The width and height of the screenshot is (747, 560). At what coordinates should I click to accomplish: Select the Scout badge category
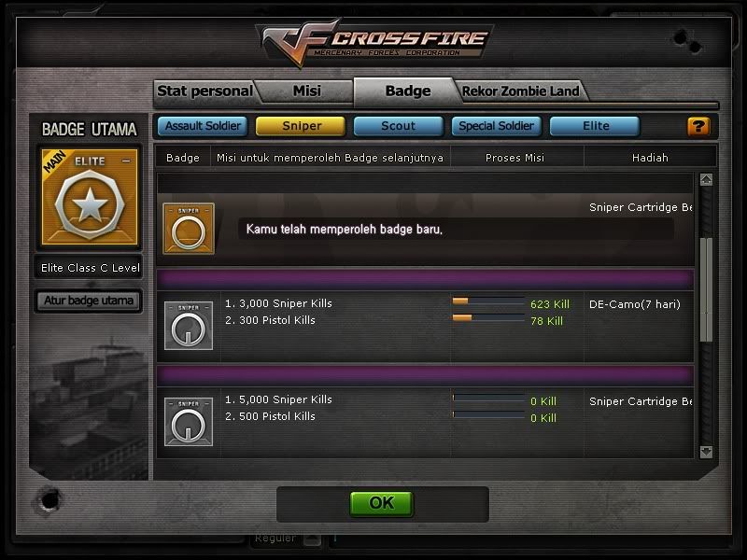click(x=399, y=126)
